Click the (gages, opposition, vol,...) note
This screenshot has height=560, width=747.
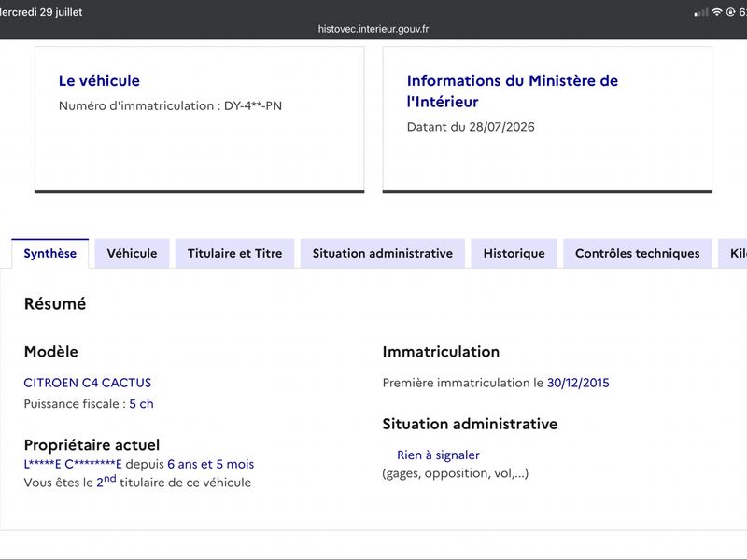click(x=456, y=473)
